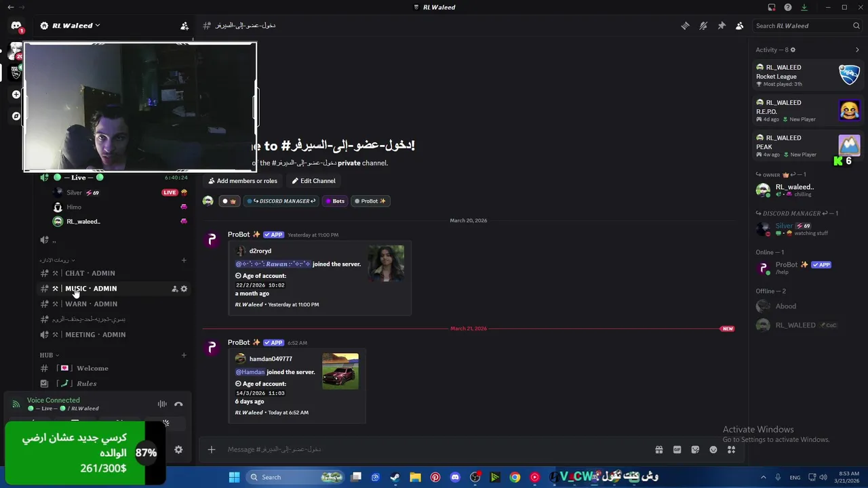Screen dimensions: 868x488
Task: Toggle noise suppression waveform icon in voice panel
Action: point(162,404)
